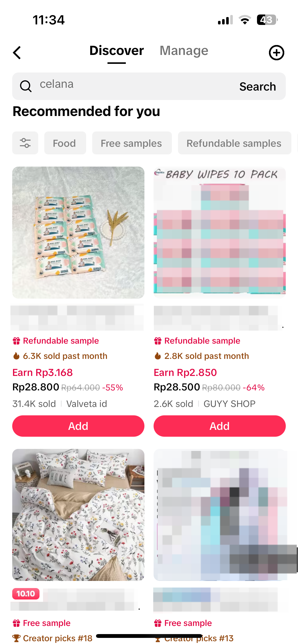The image size is (298, 644).
Task: Tap flame icon next to 2.8K sold
Action: click(x=158, y=356)
